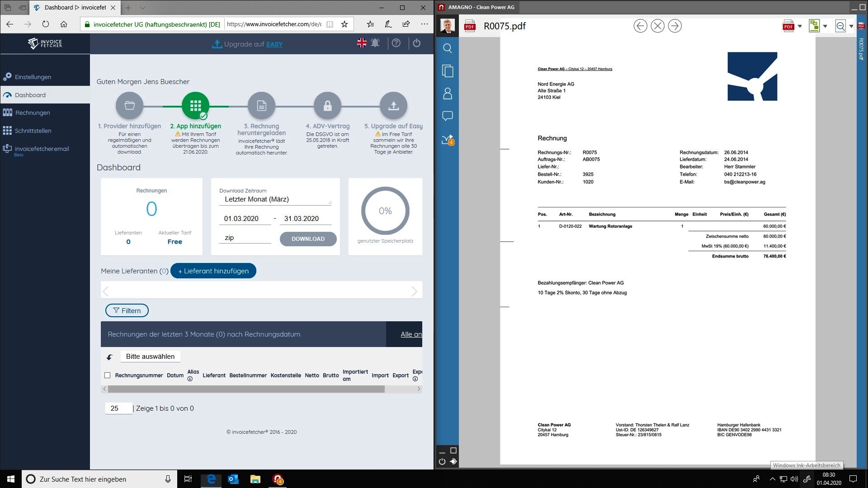
Task: Click the start date field 01.03.2020
Action: [x=245, y=219]
